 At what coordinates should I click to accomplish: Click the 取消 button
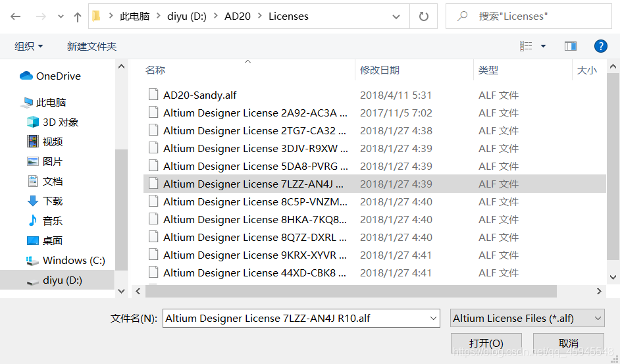tap(568, 343)
